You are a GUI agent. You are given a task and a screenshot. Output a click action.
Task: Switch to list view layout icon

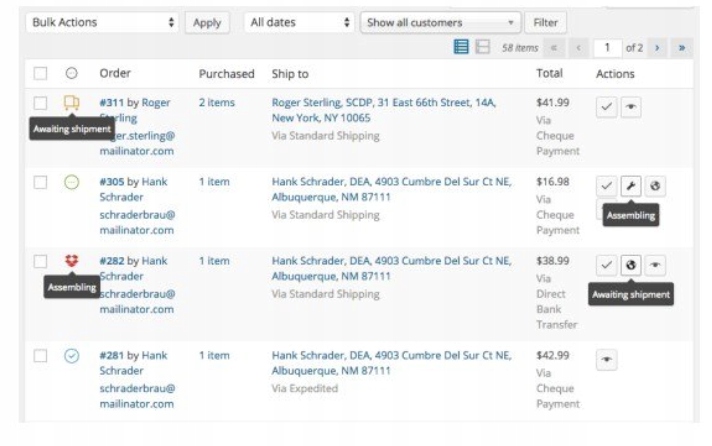coord(461,47)
